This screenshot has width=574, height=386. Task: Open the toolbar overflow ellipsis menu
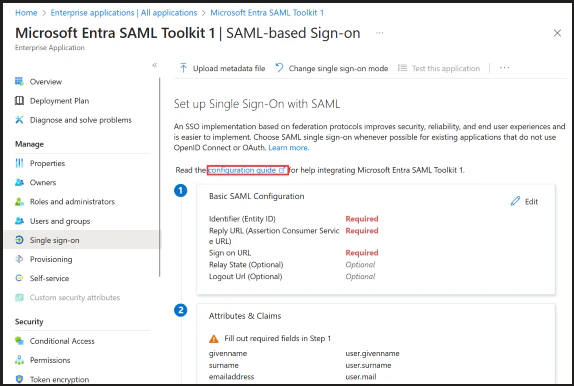tap(504, 68)
